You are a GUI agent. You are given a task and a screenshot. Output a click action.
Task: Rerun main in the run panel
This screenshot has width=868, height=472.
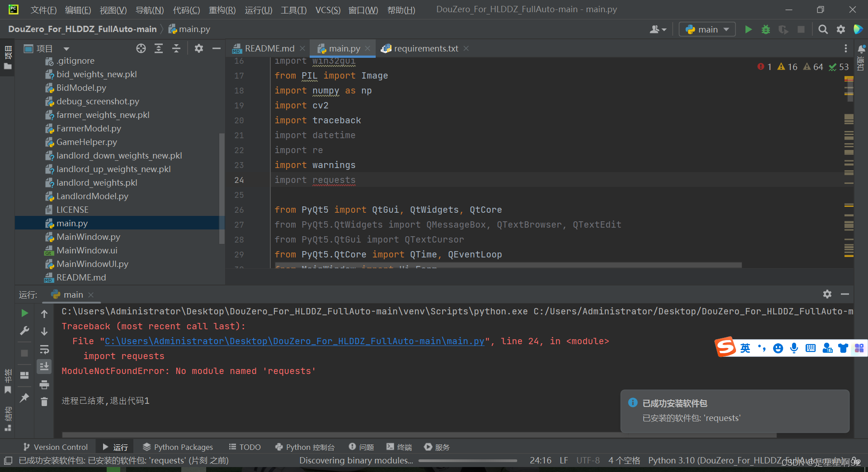(24, 313)
